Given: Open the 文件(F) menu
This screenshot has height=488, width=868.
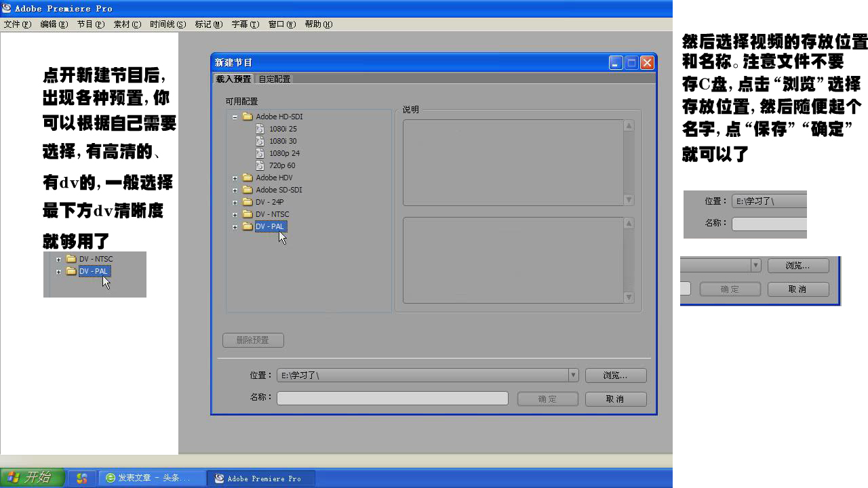Looking at the screenshot, I should 18,24.
